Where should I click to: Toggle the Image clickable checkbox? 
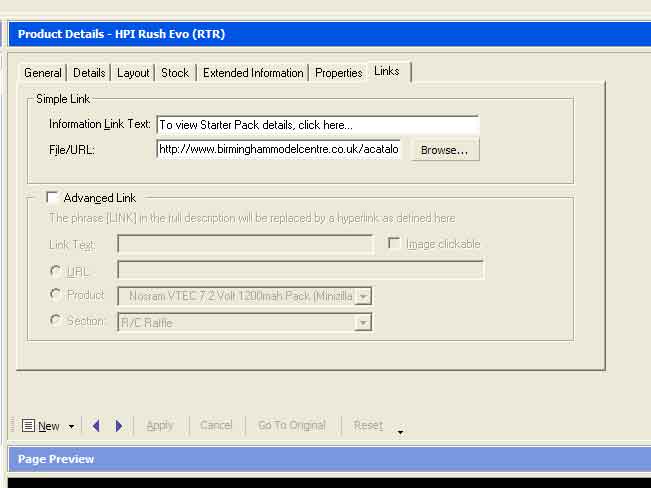(394, 244)
